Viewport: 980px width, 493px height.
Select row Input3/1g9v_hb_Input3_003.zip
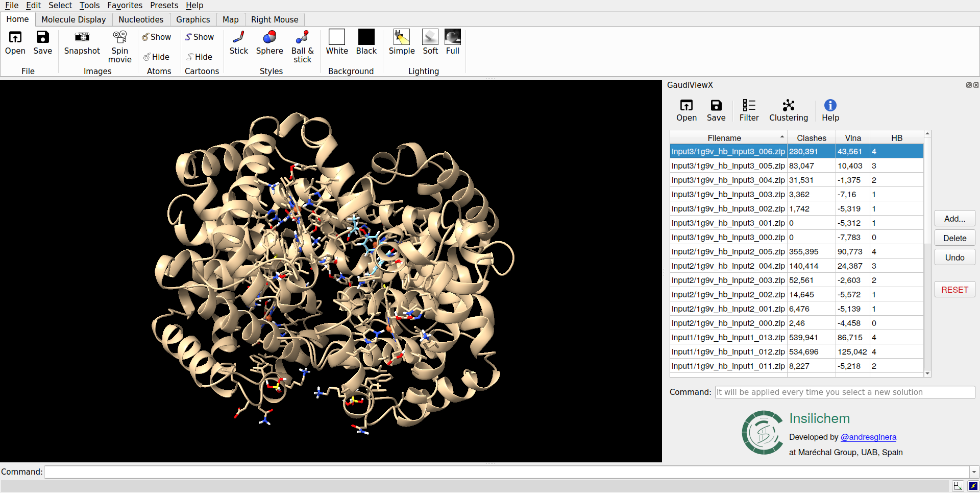pyautogui.click(x=797, y=195)
